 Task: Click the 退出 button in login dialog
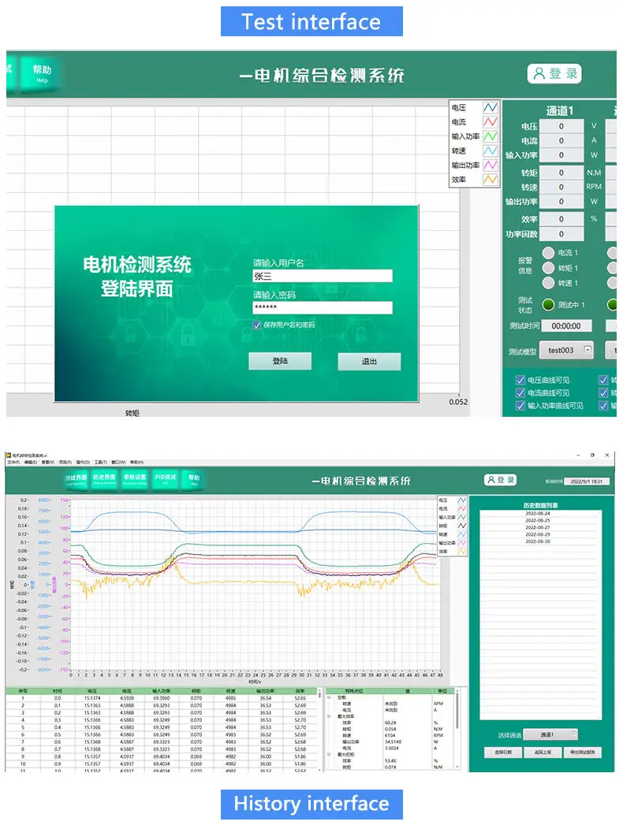[369, 362]
